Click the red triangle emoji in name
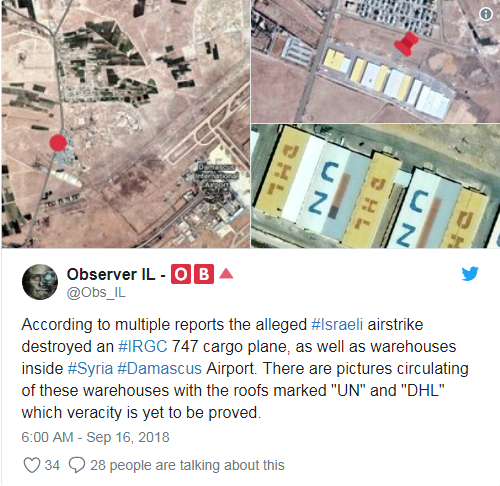Screen dimensions: 500x486 [226, 274]
